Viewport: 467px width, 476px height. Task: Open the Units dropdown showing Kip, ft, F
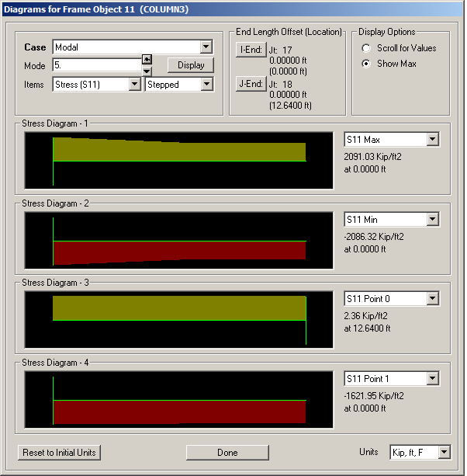click(420, 452)
